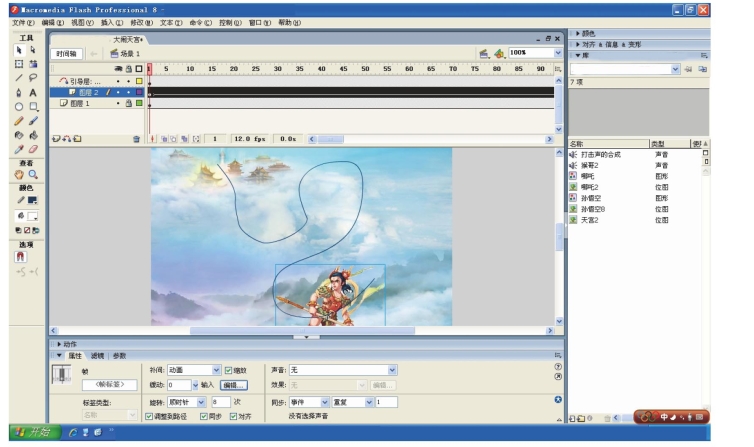Toggle the 对齐 checkbox
This screenshot has width=754, height=447.
tap(233, 416)
